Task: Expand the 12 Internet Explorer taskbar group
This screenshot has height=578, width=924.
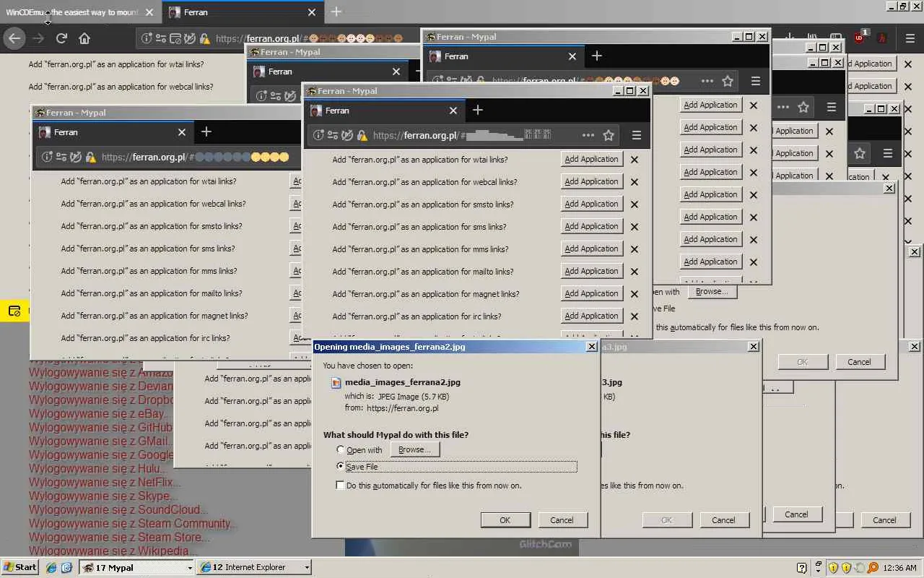Action: [x=307, y=568]
